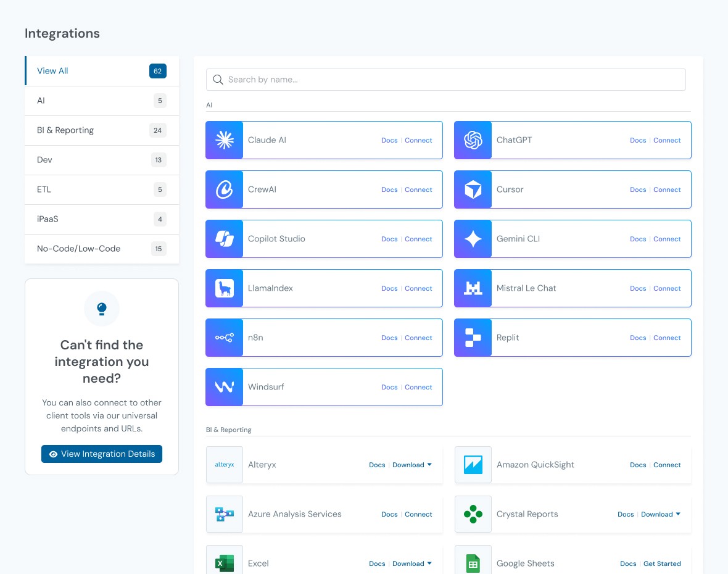Connect the LlamaIndex integration
This screenshot has height=574, width=728.
[x=418, y=288]
